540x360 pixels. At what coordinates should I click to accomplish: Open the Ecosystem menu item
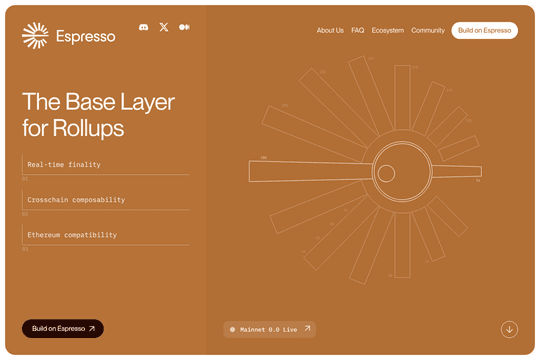pos(388,30)
